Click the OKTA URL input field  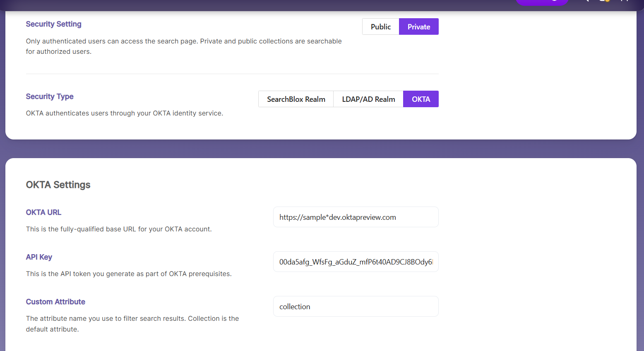point(356,217)
